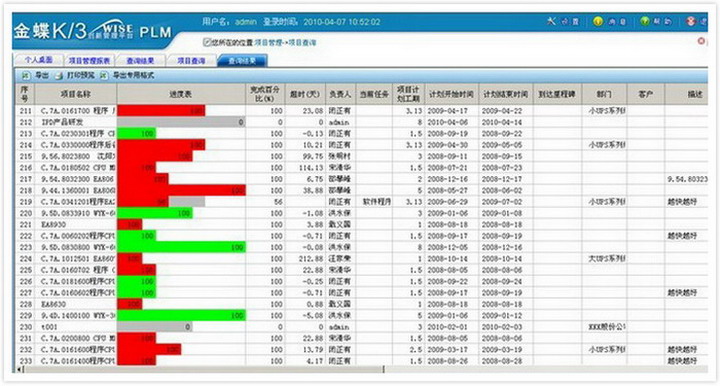Click the 超时(天) column header
The width and height of the screenshot is (720, 386).
pos(305,94)
